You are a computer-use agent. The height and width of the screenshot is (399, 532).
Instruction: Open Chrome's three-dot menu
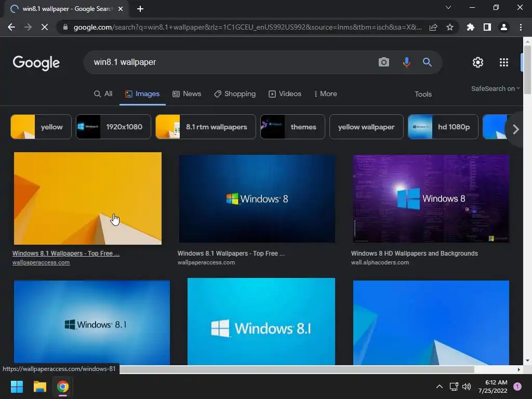click(521, 27)
